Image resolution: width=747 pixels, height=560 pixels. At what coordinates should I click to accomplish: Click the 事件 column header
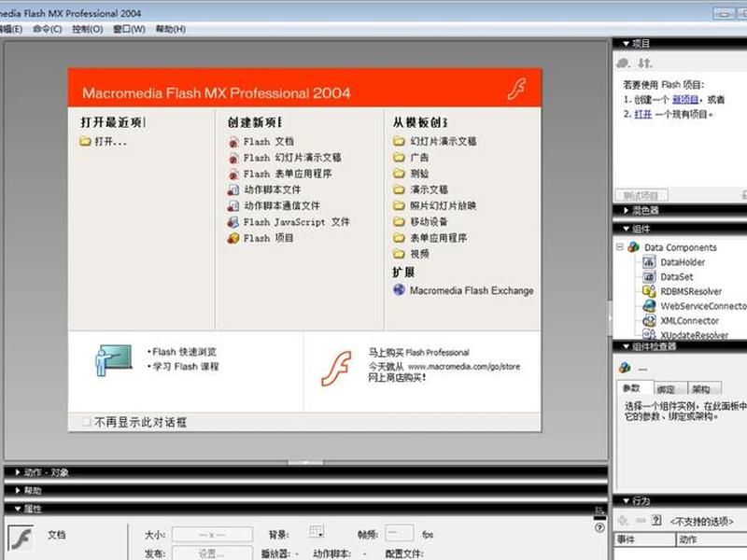[x=645, y=539]
